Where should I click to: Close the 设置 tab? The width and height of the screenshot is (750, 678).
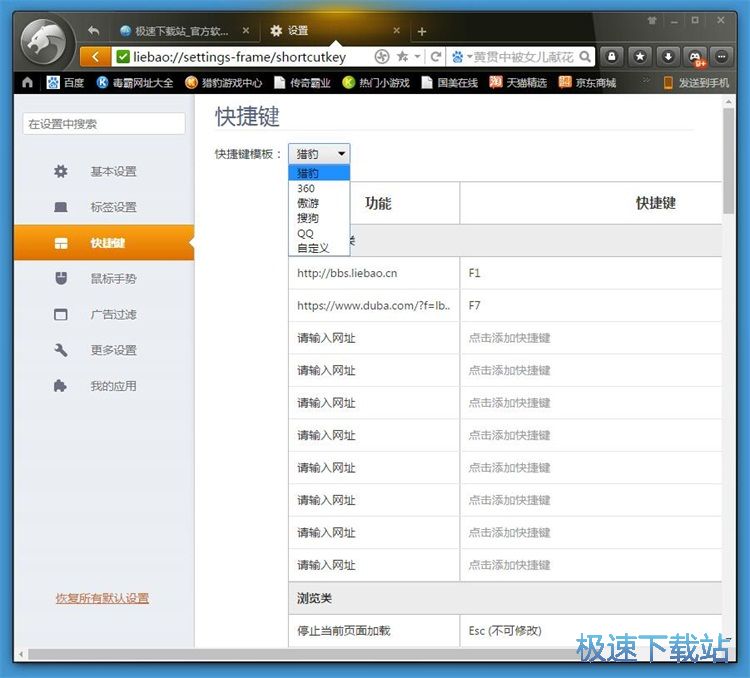[397, 31]
